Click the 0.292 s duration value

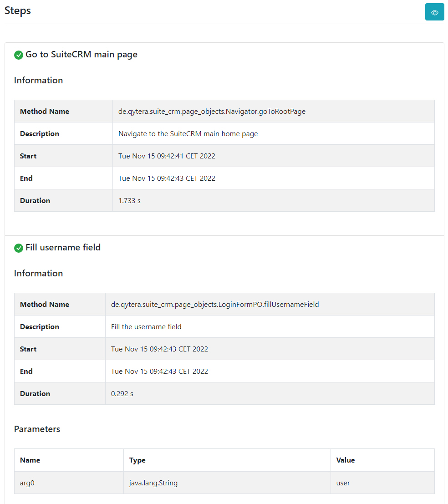click(x=122, y=394)
